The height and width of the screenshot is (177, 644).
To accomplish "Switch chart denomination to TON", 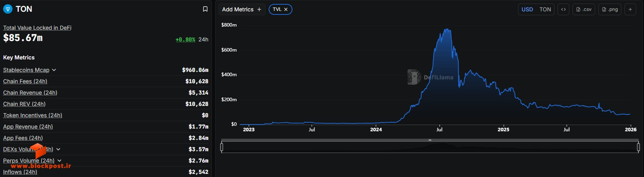I will coord(545,9).
